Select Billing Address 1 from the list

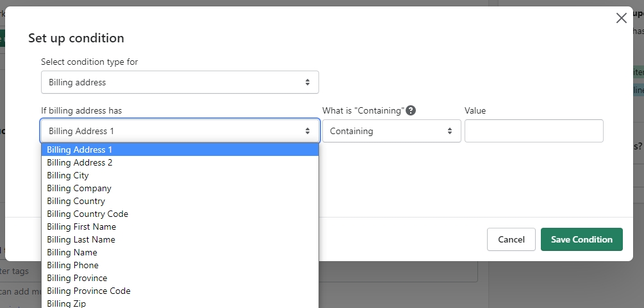point(79,150)
